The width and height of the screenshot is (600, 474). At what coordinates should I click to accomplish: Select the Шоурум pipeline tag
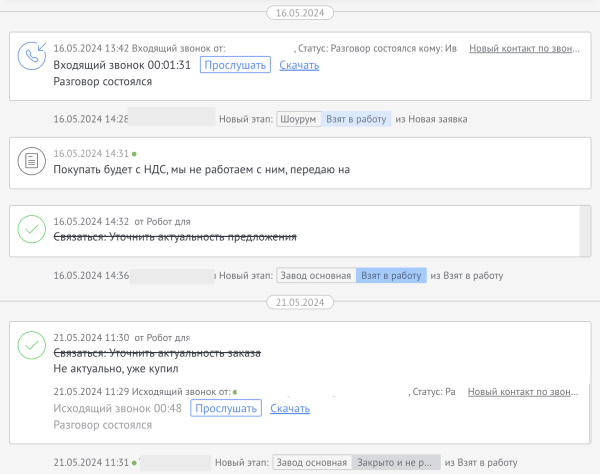click(x=298, y=119)
